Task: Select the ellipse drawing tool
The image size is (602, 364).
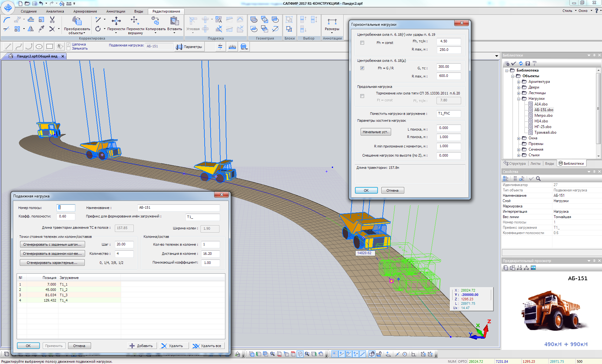Action: [39, 46]
